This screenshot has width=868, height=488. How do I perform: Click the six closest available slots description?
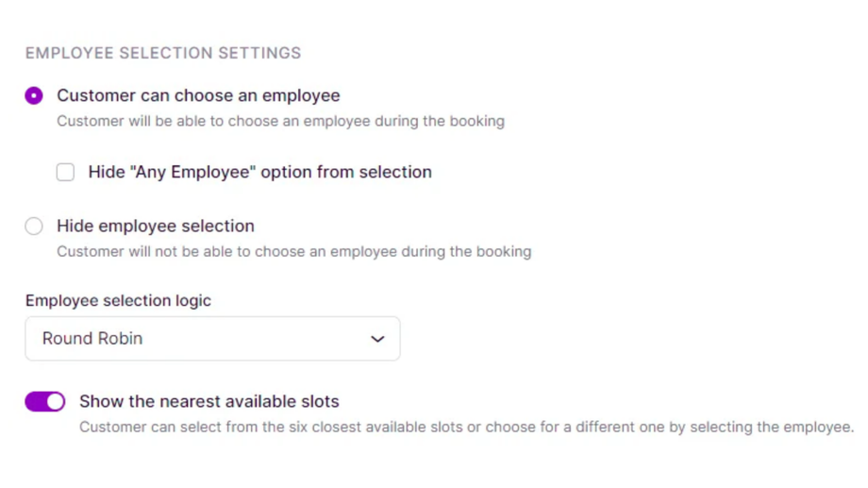click(466, 427)
